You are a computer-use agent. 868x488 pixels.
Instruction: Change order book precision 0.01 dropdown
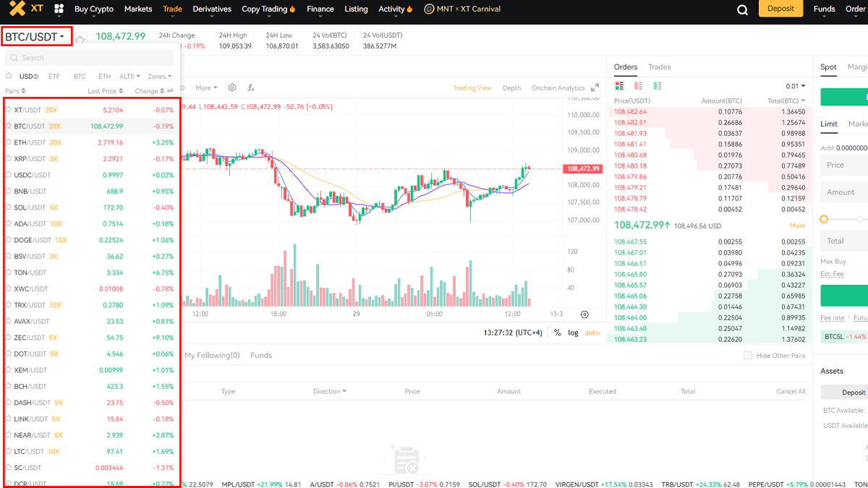coord(795,86)
